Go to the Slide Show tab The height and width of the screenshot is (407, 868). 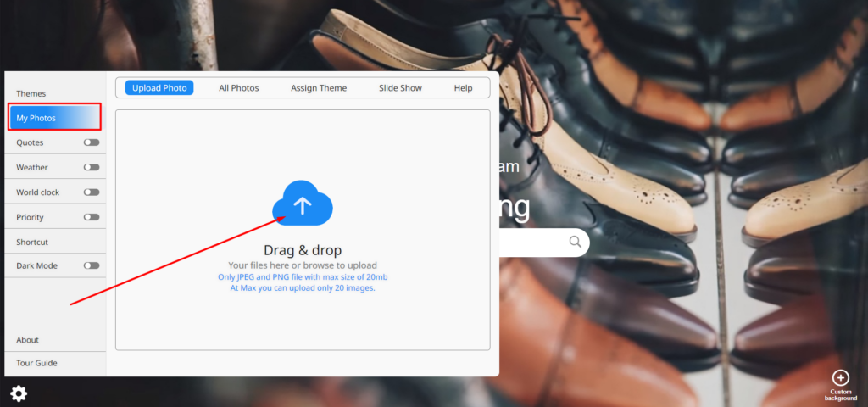pos(400,88)
